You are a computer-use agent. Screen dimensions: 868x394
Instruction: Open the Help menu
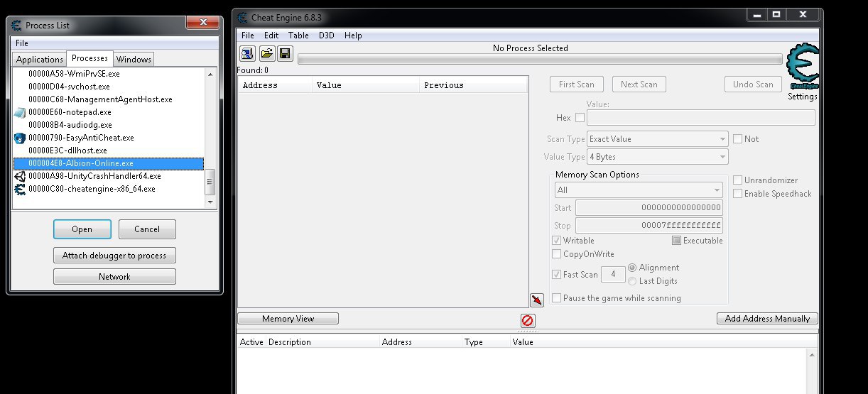(x=353, y=35)
